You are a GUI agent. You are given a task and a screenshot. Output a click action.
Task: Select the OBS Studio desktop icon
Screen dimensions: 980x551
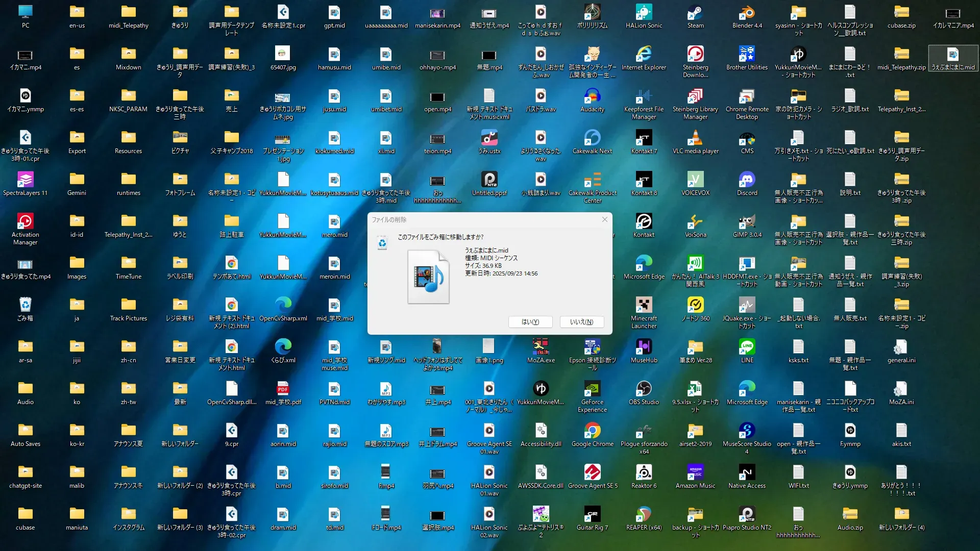(644, 389)
